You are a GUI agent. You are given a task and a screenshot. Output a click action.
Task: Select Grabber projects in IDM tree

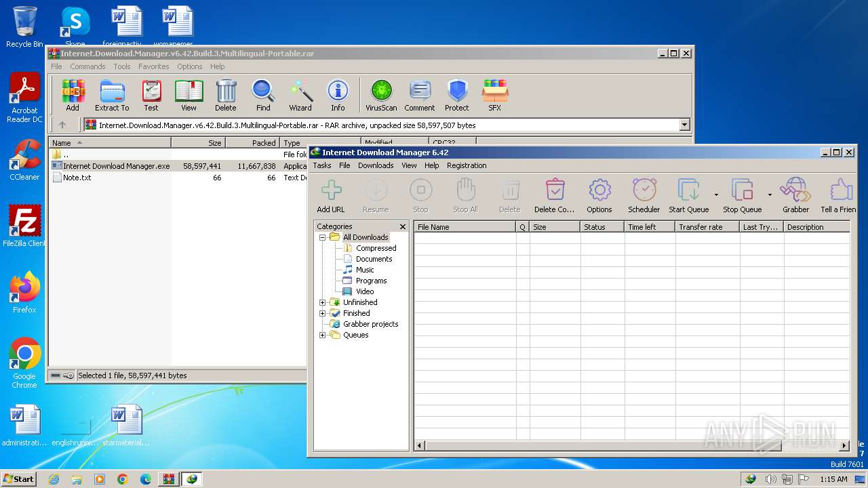pyautogui.click(x=370, y=324)
